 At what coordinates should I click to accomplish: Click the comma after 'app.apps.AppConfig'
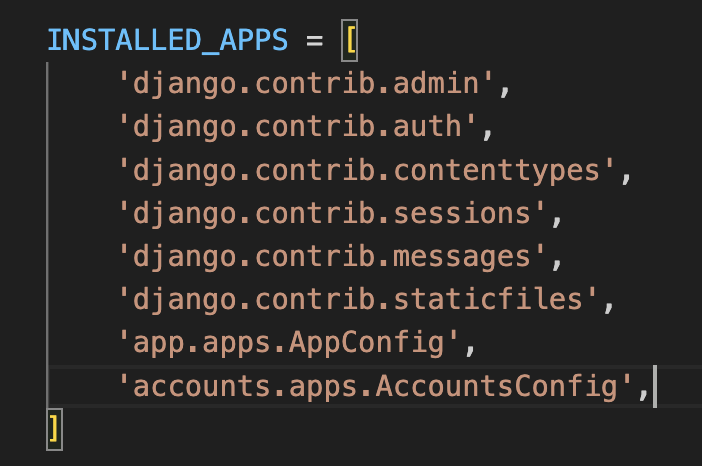(x=470, y=350)
